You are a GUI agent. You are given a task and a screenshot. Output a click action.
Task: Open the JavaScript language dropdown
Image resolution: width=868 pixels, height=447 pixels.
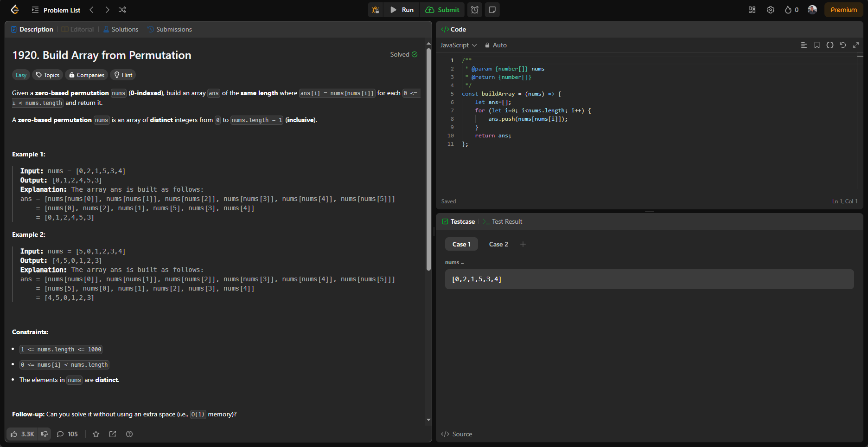[458, 45]
